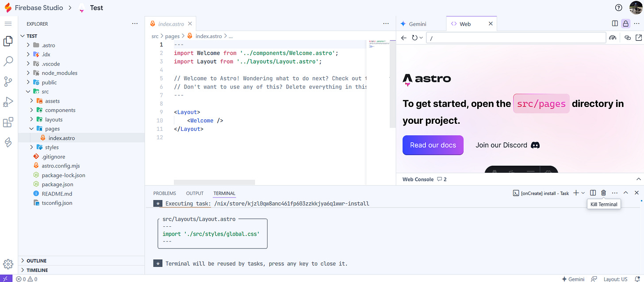Open the Explorer view icon
The height and width of the screenshot is (282, 644).
(8, 42)
